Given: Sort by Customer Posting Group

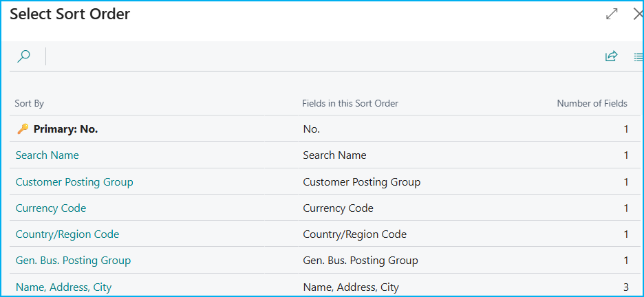Looking at the screenshot, I should click(74, 182).
